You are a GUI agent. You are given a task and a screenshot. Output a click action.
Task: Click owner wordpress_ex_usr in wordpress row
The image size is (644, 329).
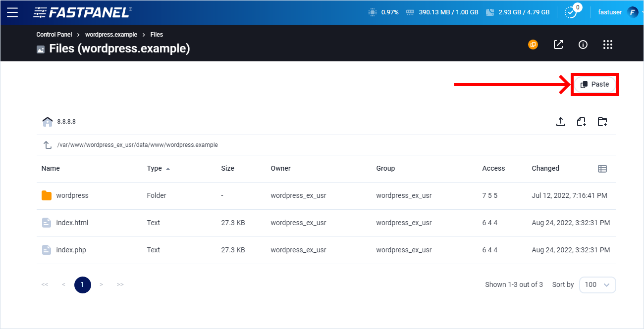298,195
